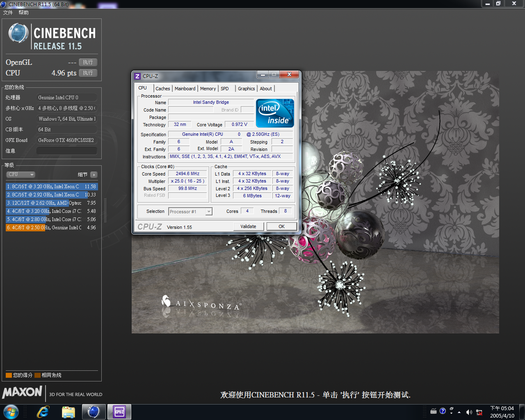This screenshot has width=525, height=420.
Task: Launch Internet Explorer from taskbar
Action: tap(43, 412)
